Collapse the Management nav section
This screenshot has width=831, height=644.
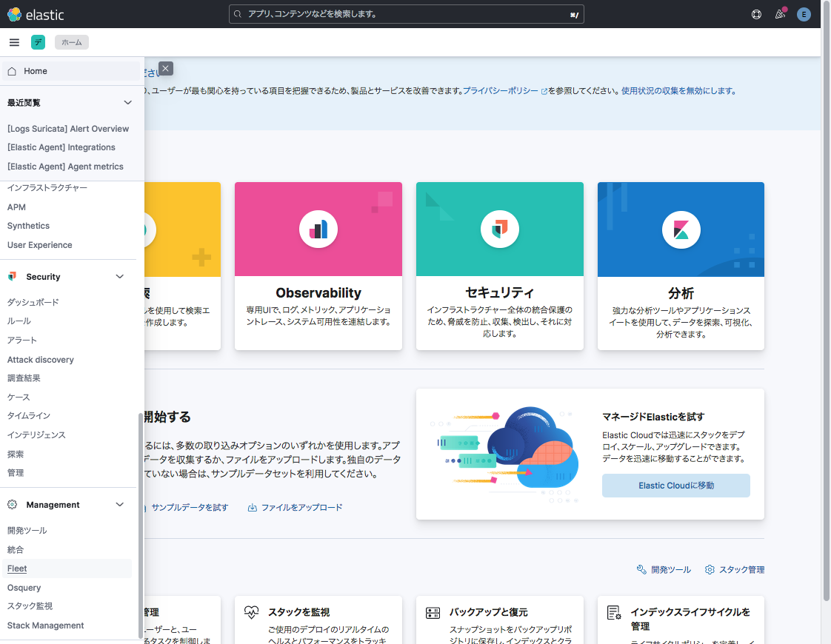(120, 505)
